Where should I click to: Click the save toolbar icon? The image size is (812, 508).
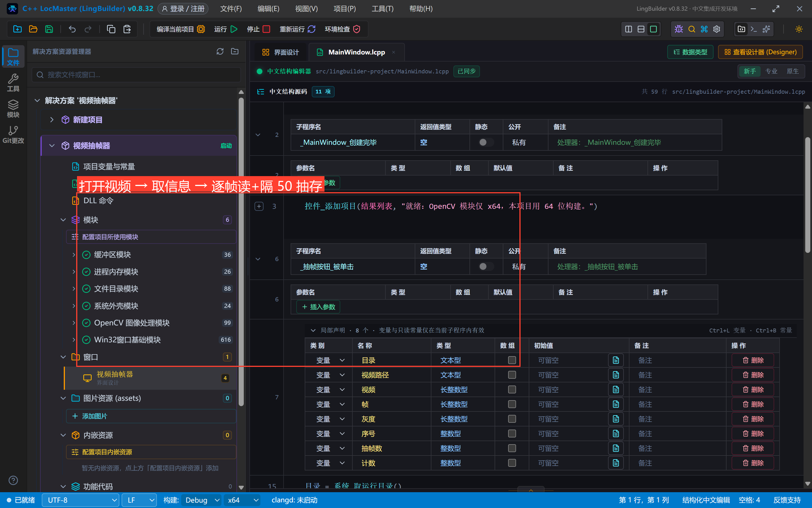pyautogui.click(x=49, y=29)
